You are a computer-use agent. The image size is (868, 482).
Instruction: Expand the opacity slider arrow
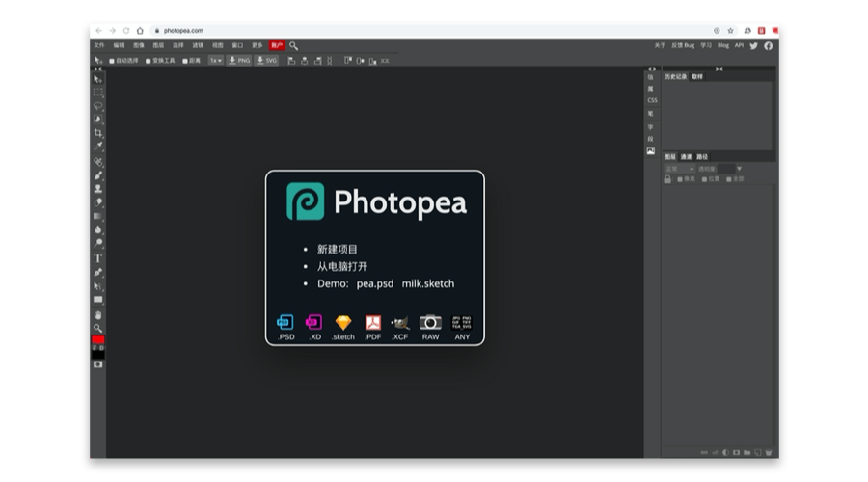tap(739, 169)
